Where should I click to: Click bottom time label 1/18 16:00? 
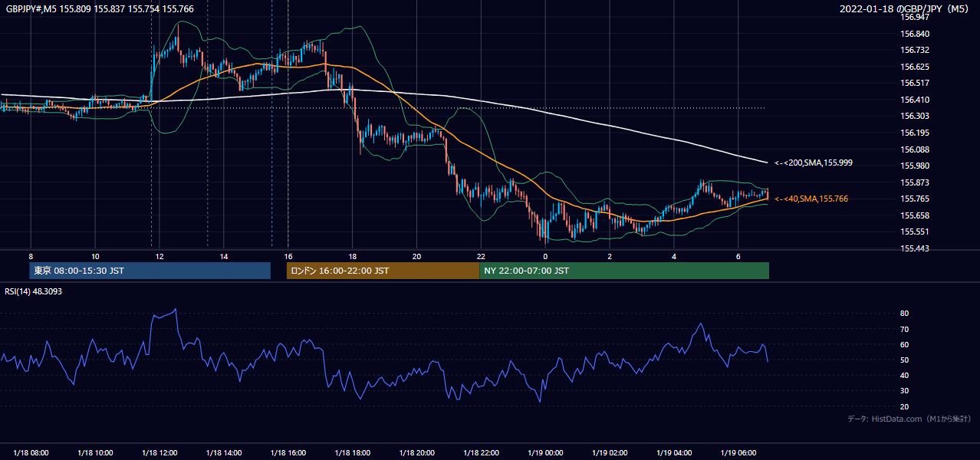point(288,452)
